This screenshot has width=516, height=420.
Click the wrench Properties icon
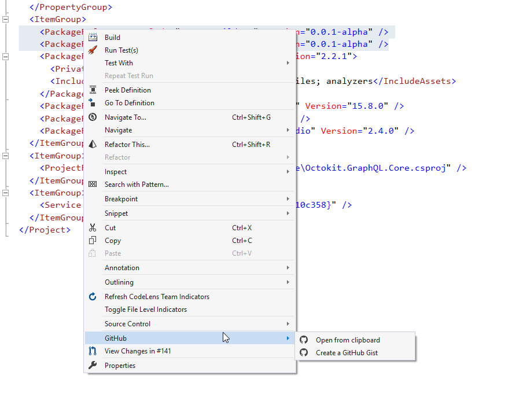93,365
